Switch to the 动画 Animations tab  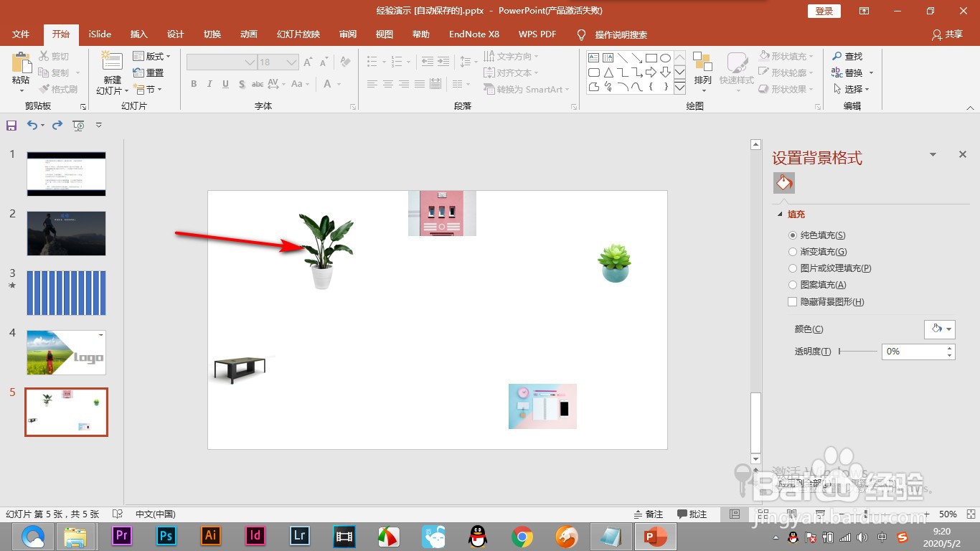(x=249, y=34)
